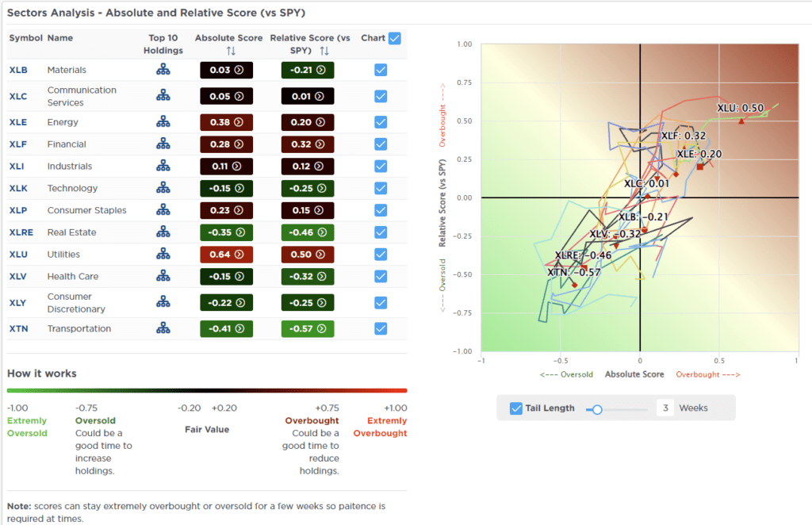Click the XLU: 0.50 chart label
Viewport: 812px width, 525px height.
740,108
